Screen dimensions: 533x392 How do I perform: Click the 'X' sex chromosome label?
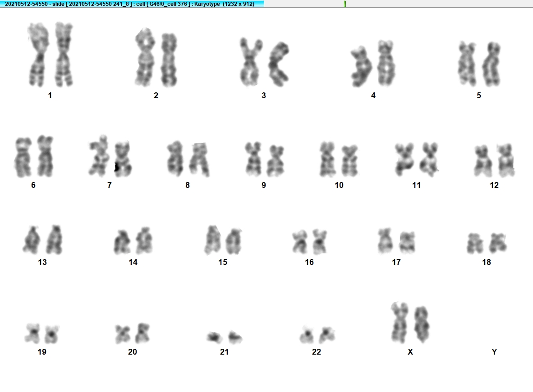410,352
